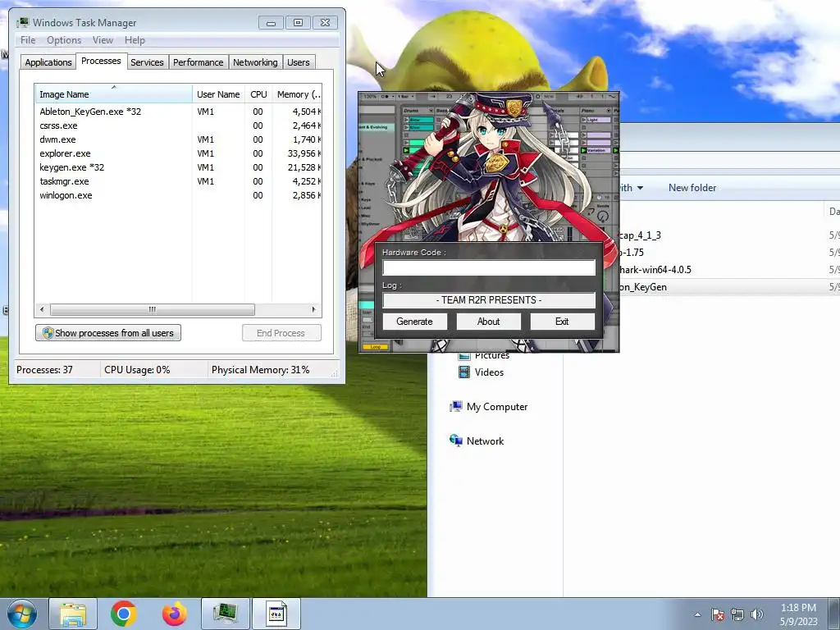Click the Hardware Code input field
The image size is (840, 630).
click(489, 268)
